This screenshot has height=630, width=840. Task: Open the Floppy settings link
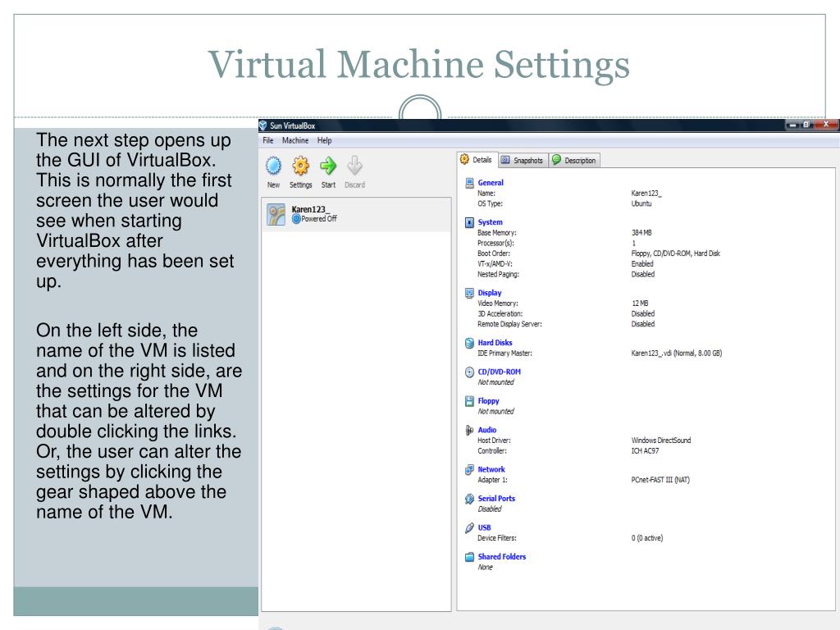(489, 400)
